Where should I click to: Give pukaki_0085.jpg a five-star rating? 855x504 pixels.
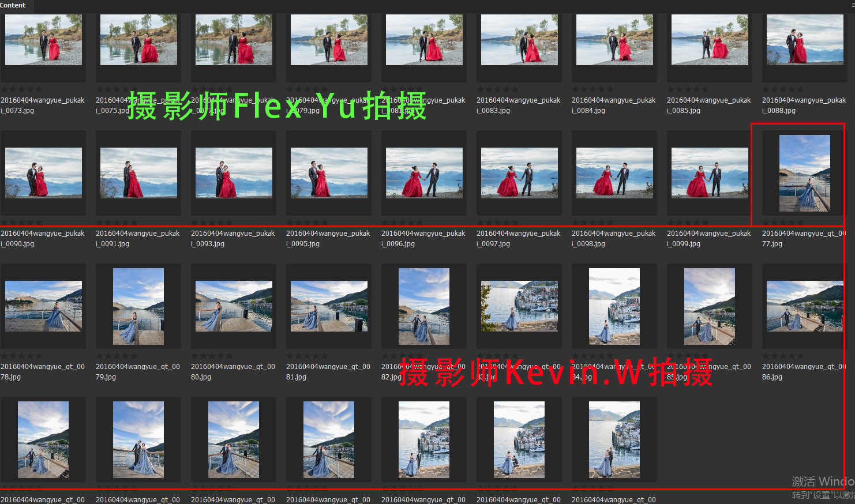pyautogui.click(x=704, y=89)
